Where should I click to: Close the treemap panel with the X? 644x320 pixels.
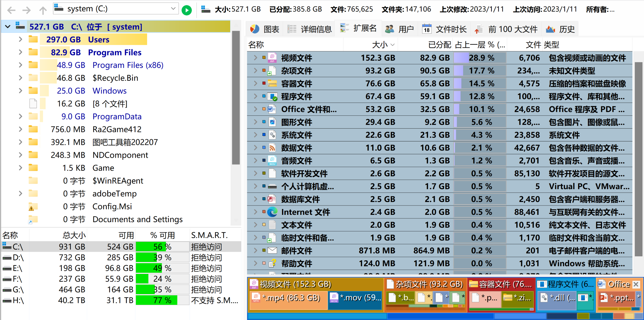pos(636,284)
